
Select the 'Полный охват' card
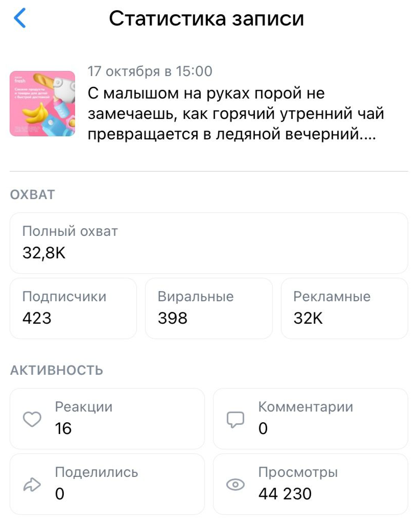(209, 243)
